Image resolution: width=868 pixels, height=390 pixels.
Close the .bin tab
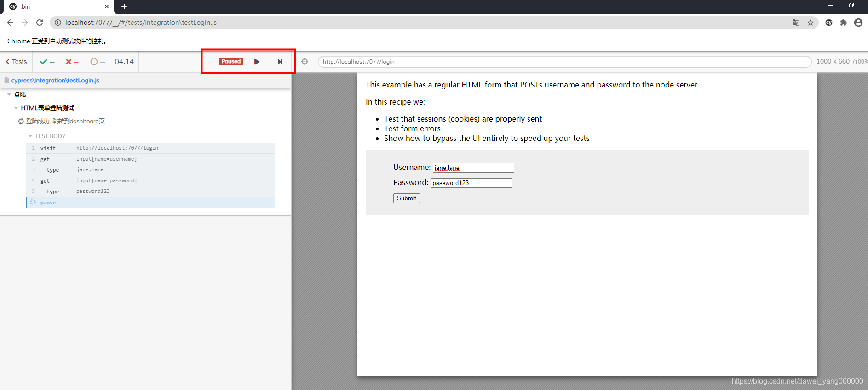(107, 6)
